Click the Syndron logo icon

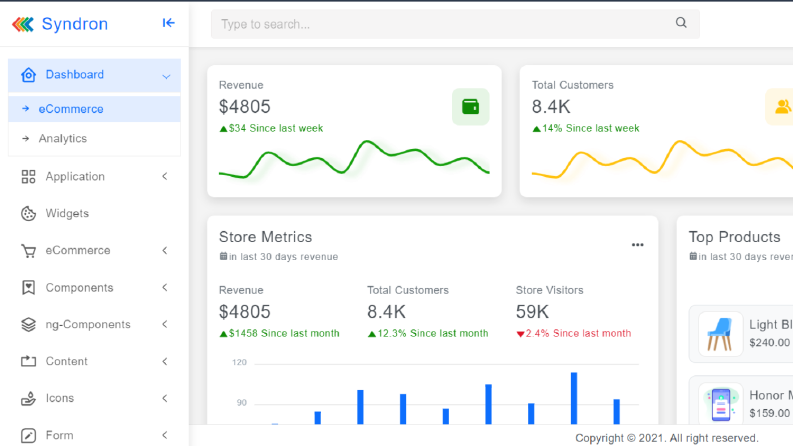pos(23,24)
